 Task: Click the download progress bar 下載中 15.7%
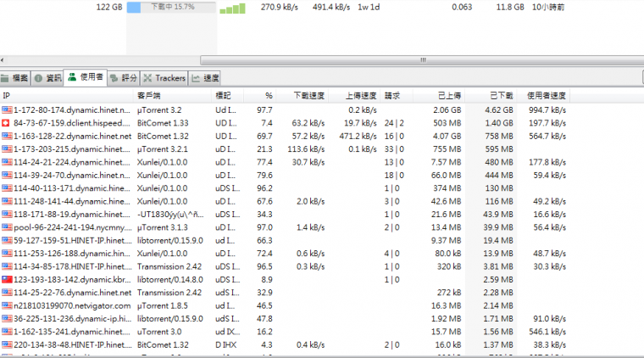(x=171, y=7)
